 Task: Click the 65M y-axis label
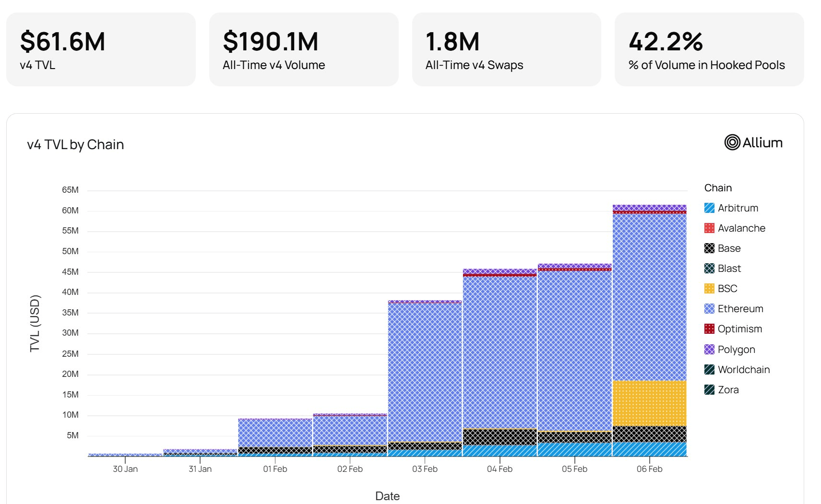(70, 190)
